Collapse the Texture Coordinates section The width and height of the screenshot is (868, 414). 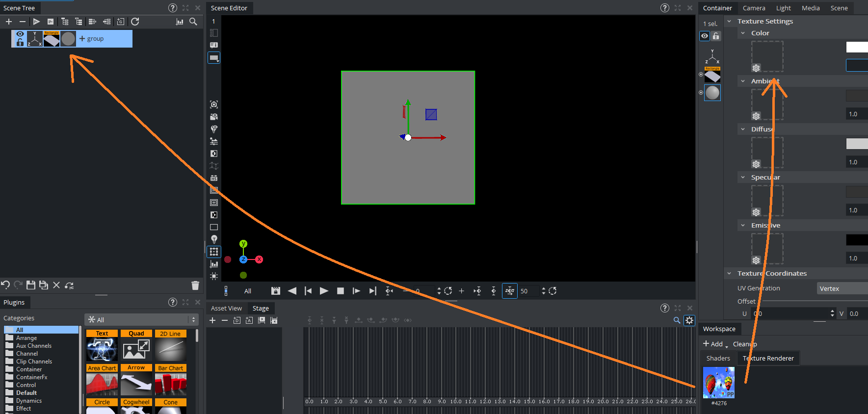(x=729, y=273)
